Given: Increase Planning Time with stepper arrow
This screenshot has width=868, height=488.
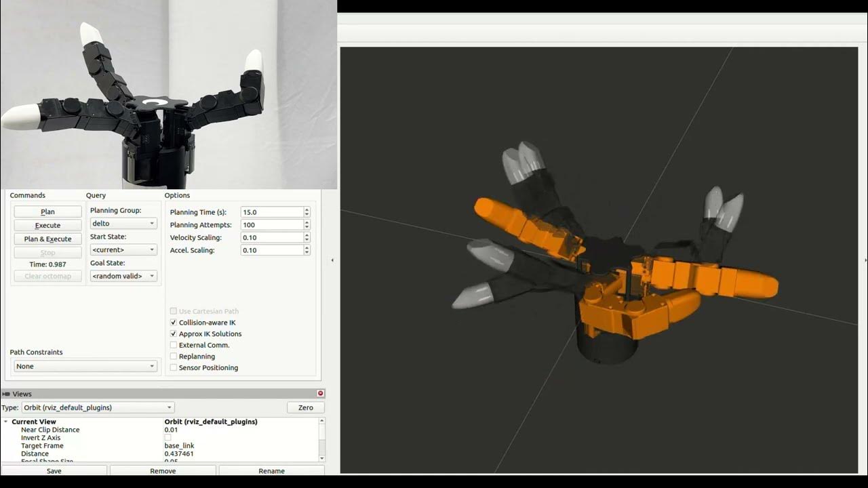Looking at the screenshot, I should (x=307, y=209).
